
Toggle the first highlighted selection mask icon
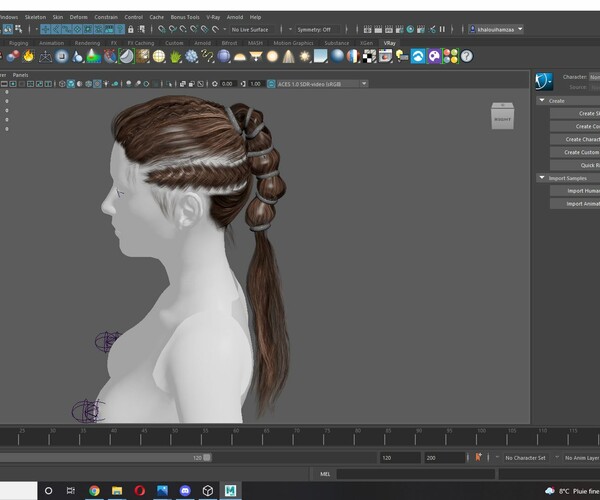tap(45, 29)
